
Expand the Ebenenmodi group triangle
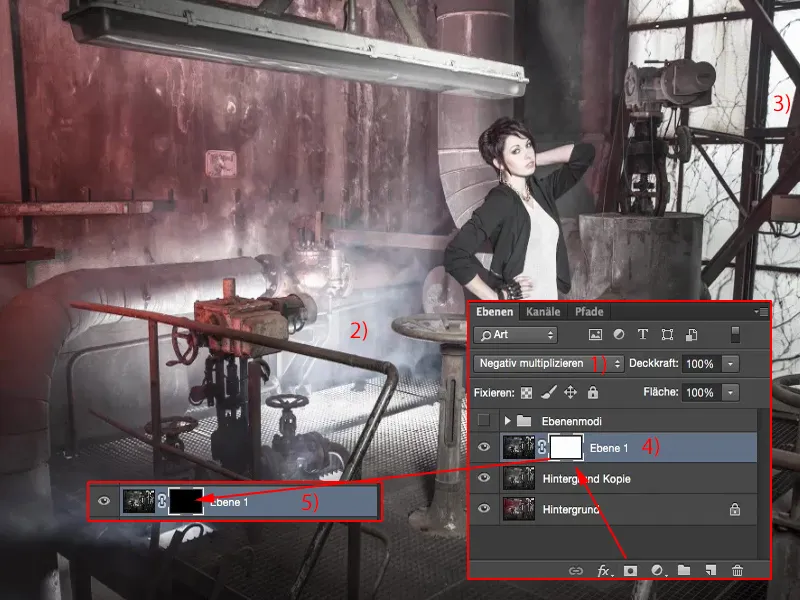507,421
